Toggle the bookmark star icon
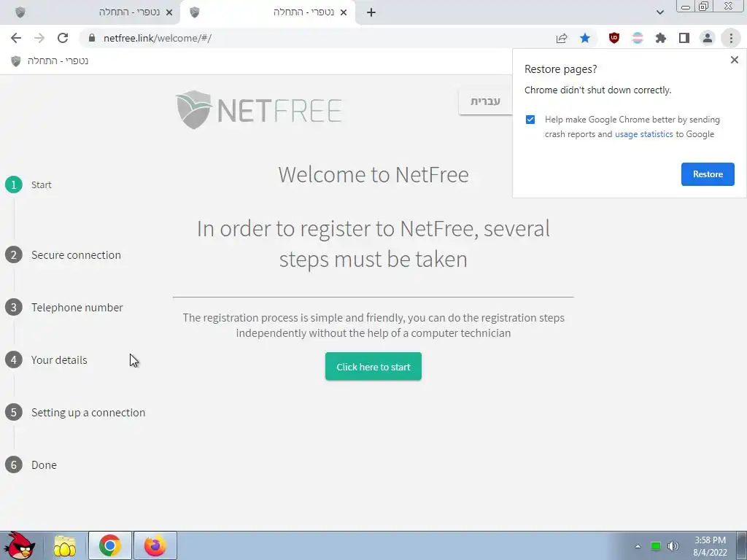Screen dimensions: 747x560 (x=585, y=38)
